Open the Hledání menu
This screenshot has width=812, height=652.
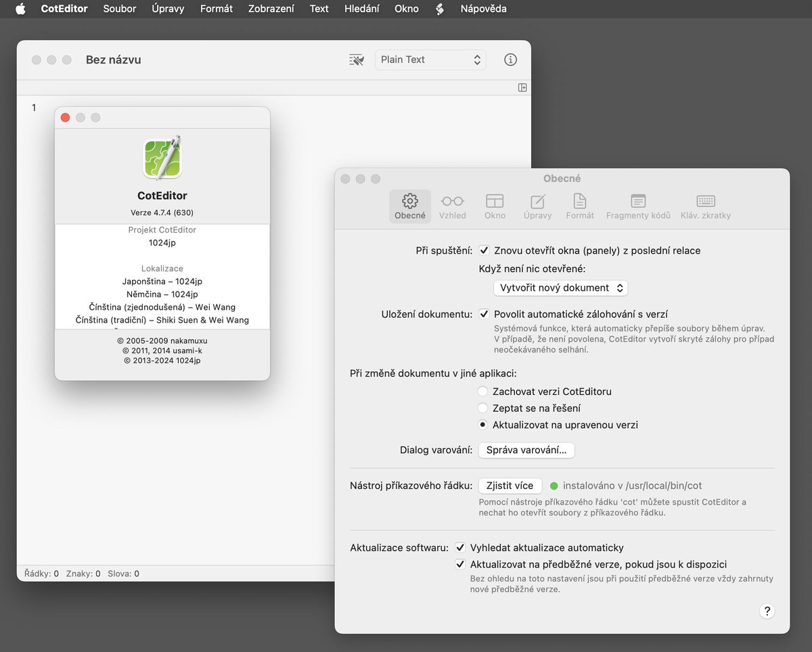[362, 9]
